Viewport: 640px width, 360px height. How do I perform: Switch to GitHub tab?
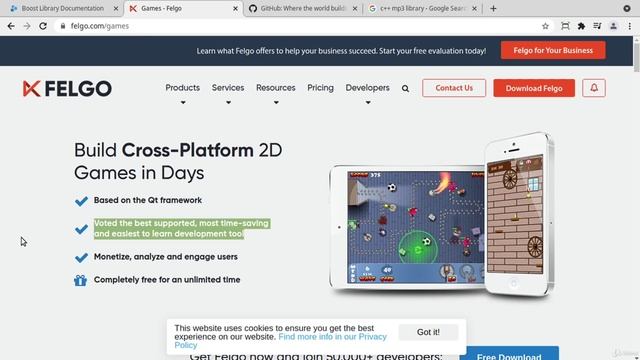point(303,8)
